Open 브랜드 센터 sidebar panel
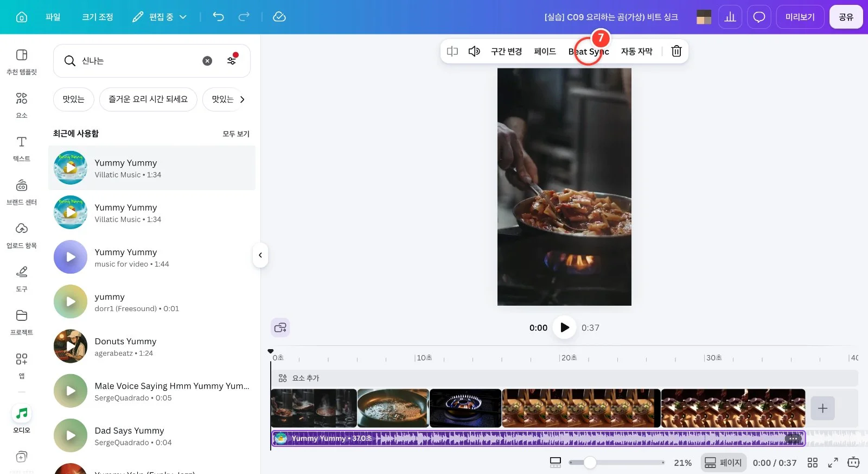The image size is (868, 474). pos(22,192)
